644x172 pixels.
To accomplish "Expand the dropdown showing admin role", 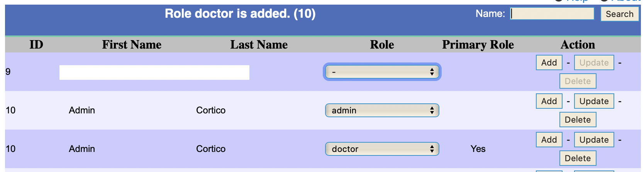I will (382, 110).
